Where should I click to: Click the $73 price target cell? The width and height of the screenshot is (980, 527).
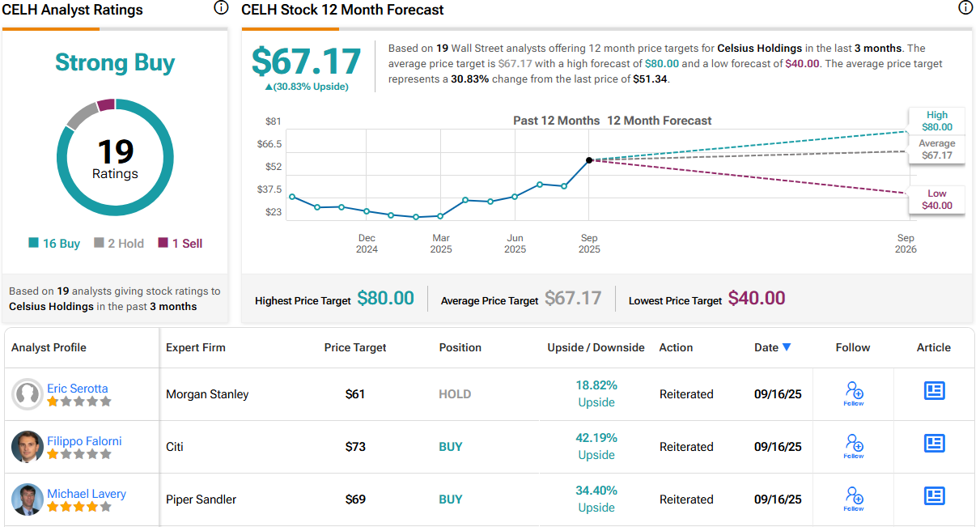tap(355, 447)
